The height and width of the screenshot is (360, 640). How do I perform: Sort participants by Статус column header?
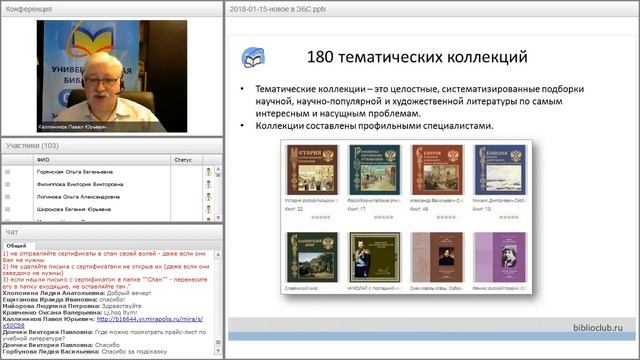click(187, 160)
